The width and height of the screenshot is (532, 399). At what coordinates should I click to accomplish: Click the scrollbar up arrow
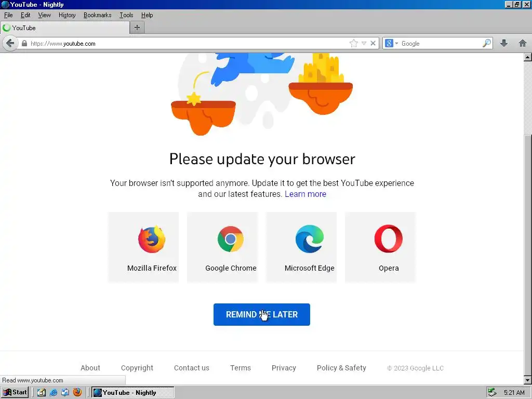(528, 57)
